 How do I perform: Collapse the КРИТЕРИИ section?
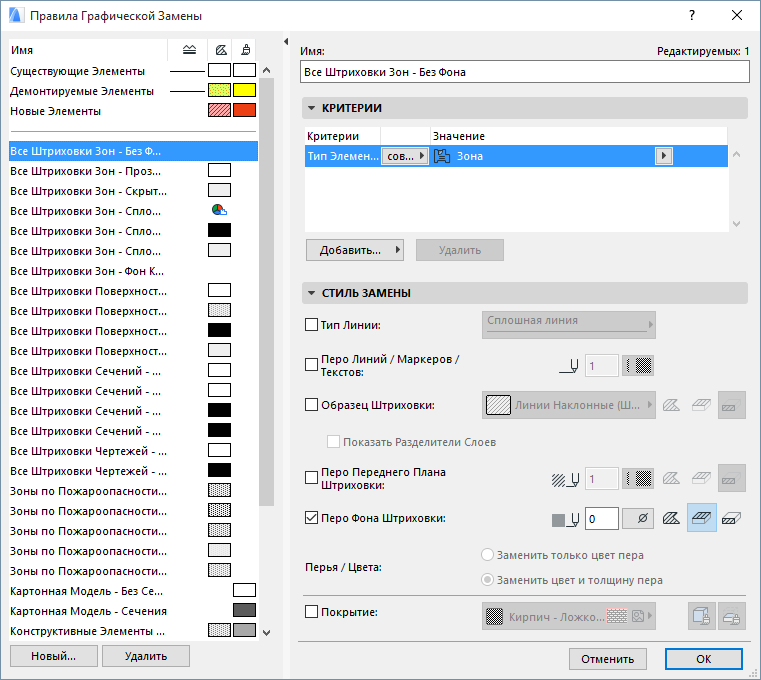click(x=312, y=108)
